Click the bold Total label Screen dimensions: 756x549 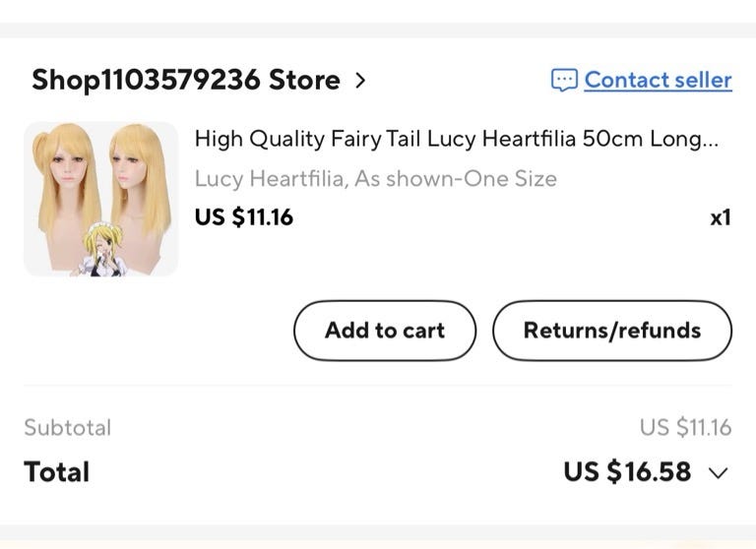click(x=56, y=472)
